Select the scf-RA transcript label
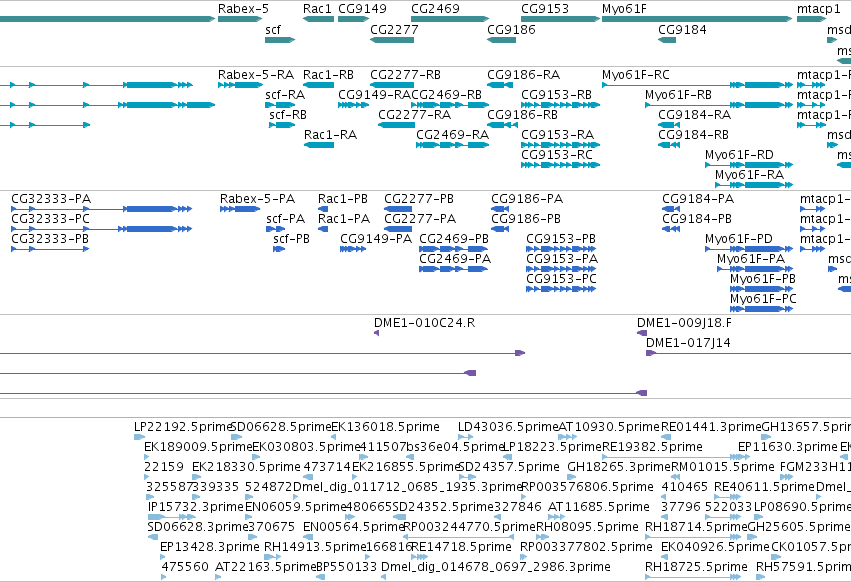Viewport: 851px width, 582px height. pos(285,94)
